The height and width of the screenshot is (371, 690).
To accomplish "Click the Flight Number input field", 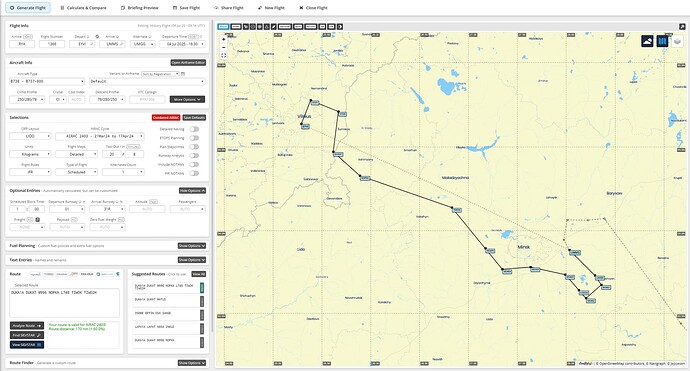I will click(x=52, y=44).
